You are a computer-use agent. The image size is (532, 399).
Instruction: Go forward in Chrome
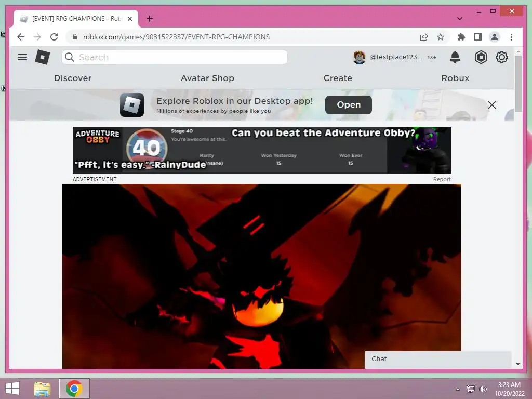[37, 37]
